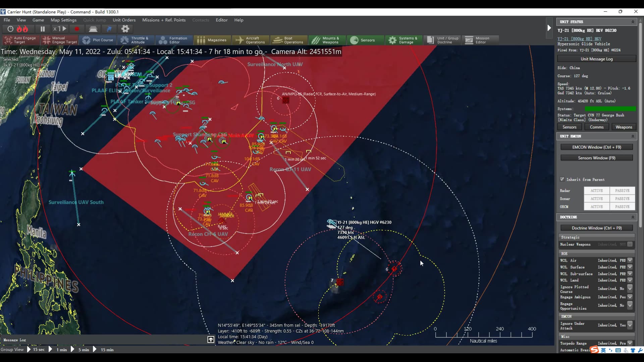
Task: Open Aircraft Operations tool
Action: [251, 40]
